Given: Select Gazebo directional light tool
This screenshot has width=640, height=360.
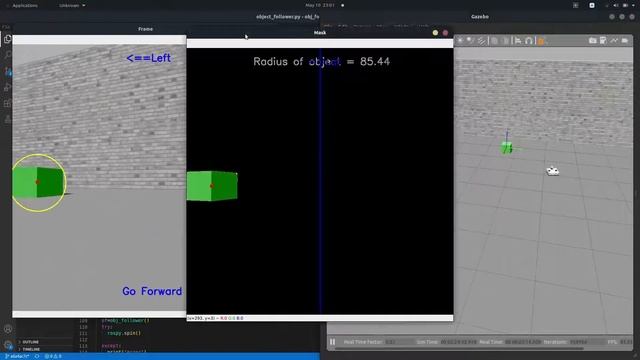Looking at the screenshot, I should [x=482, y=40].
